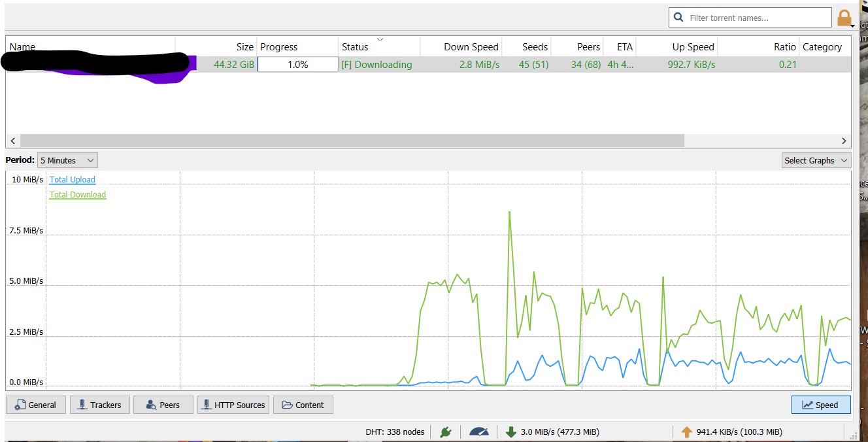Image resolution: width=868 pixels, height=442 pixels.
Task: Click the 7.5 MiB/s axis label
Action: tap(26, 230)
